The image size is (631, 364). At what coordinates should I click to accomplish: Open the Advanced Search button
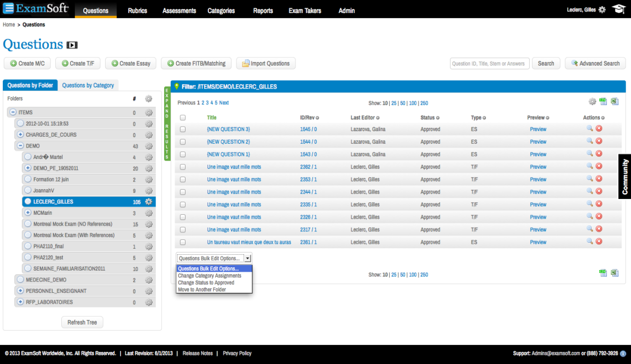pyautogui.click(x=595, y=63)
